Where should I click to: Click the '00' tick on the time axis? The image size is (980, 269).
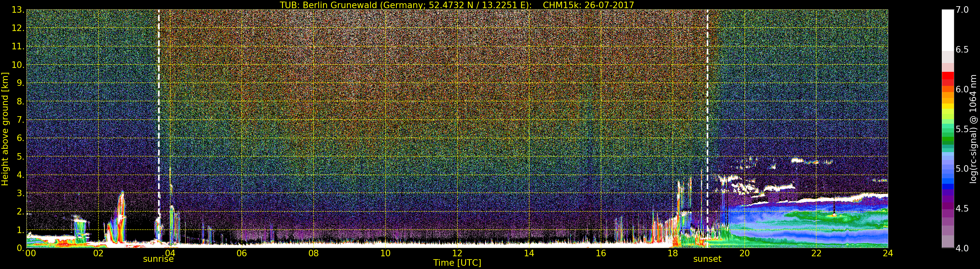30,253
